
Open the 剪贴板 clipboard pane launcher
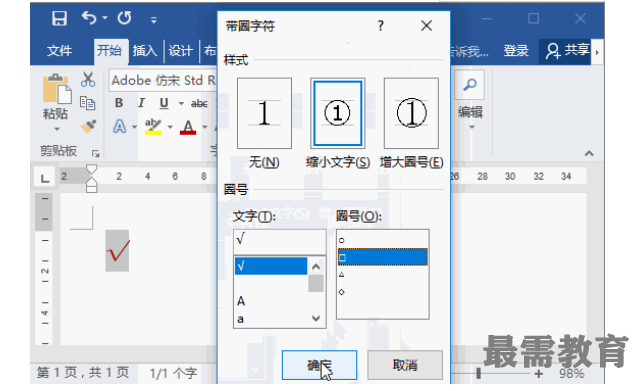pyautogui.click(x=96, y=153)
